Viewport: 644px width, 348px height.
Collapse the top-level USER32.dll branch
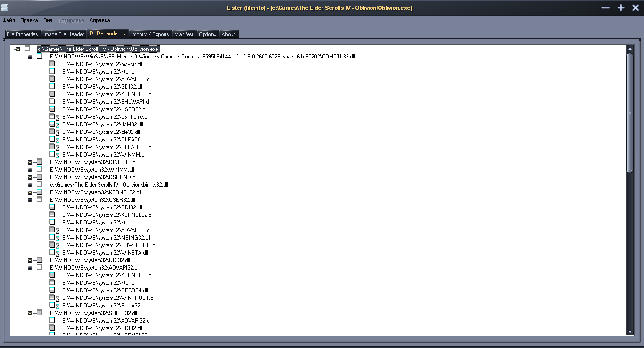(30, 199)
